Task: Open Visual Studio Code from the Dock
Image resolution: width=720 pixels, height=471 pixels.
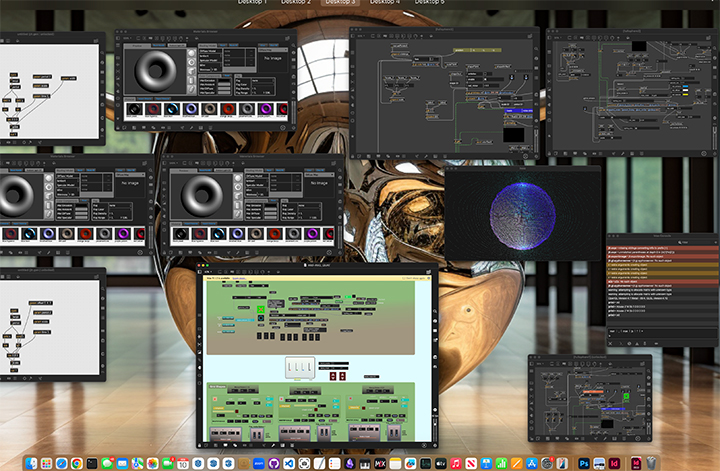Action: [x=290, y=463]
